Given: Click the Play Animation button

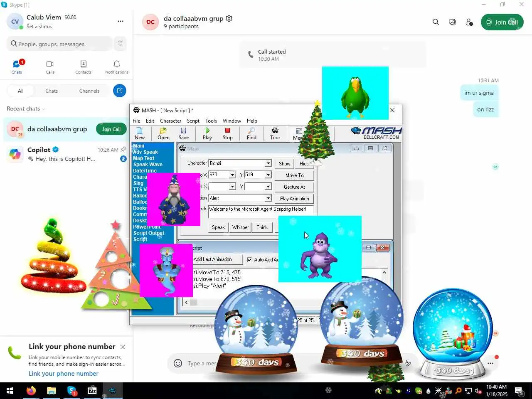Looking at the screenshot, I should coord(294,199).
